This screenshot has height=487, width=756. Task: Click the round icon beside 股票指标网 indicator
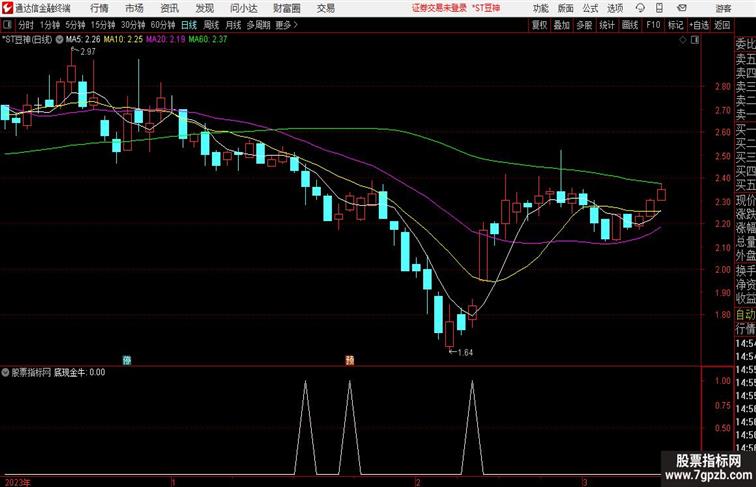coord(5,372)
